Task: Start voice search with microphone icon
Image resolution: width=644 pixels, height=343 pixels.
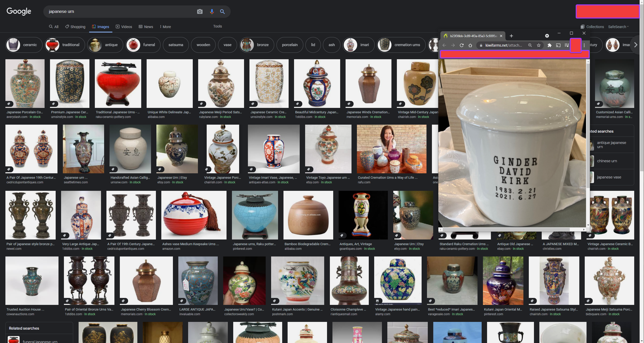Action: [x=212, y=12]
